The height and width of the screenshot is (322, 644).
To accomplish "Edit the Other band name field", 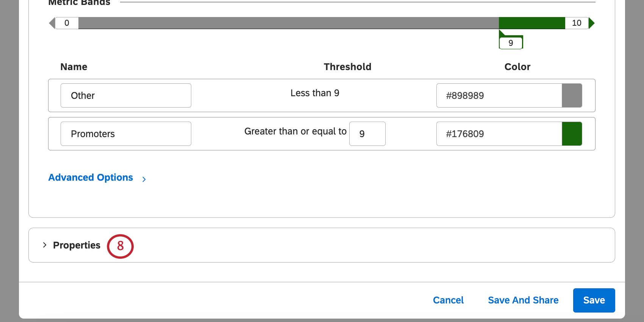I will 126,95.
